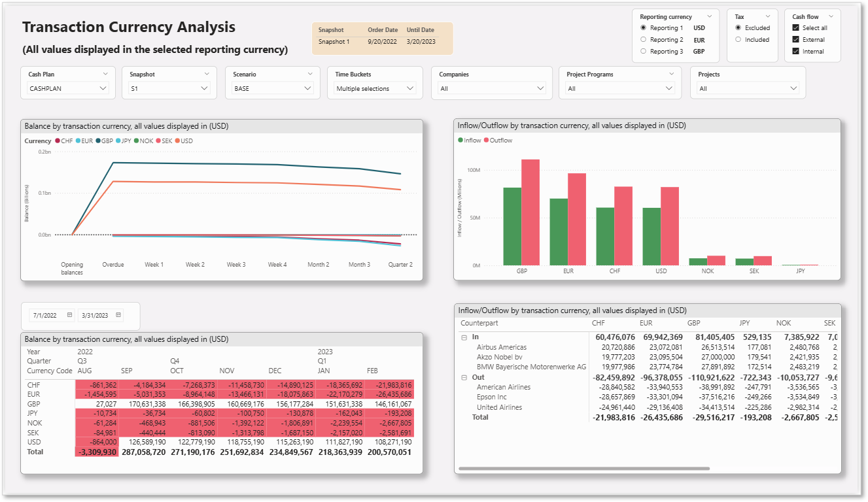Sort by JPY column header in counterpart table
The width and height of the screenshot is (868, 502).
744,323
